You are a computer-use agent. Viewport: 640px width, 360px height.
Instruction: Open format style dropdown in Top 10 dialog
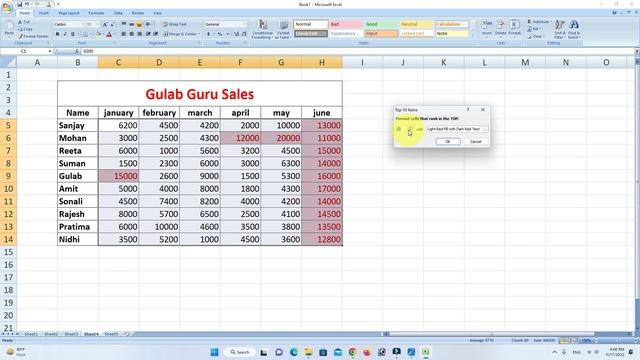tap(485, 129)
